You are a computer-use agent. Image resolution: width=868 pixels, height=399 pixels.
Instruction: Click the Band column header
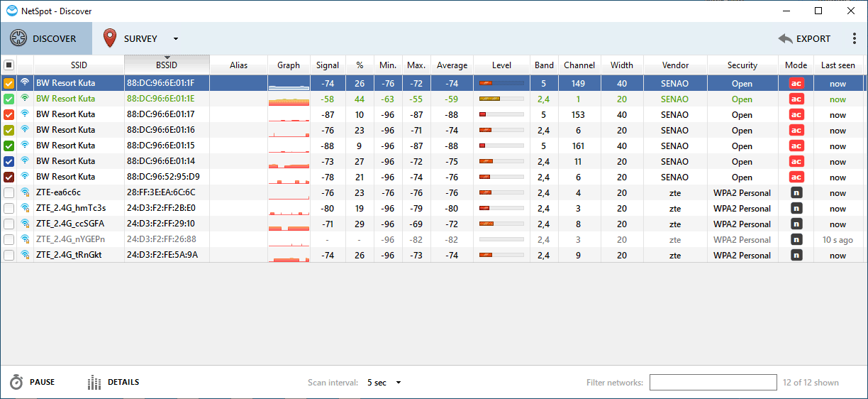point(544,65)
